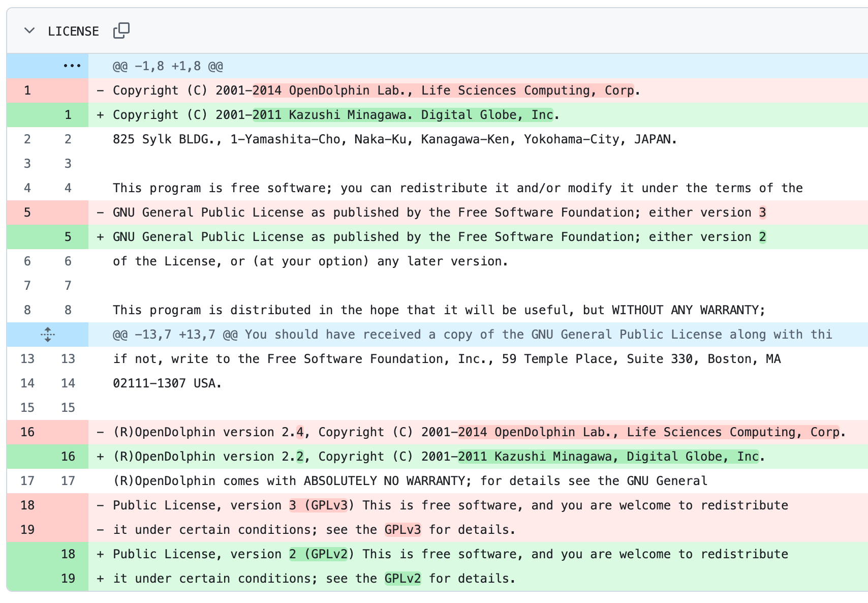Screen dimensions: 868x603
Task: Select deleted line number 1
Action: (27, 91)
